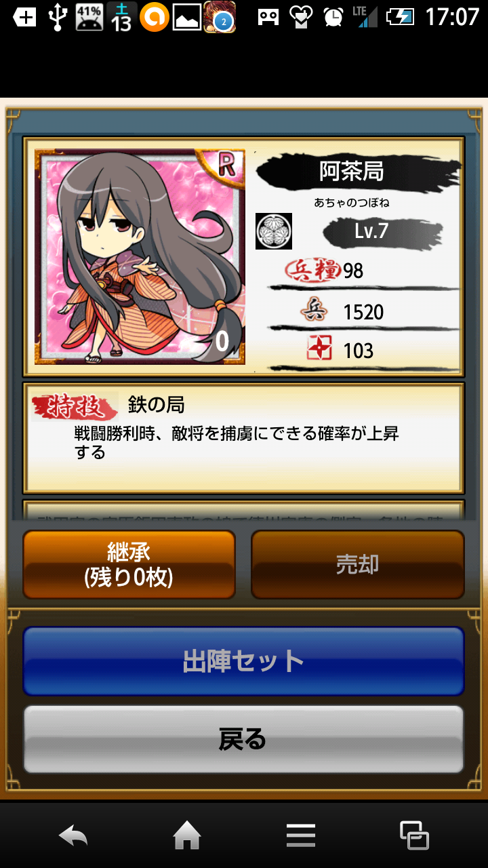Tap the 鉄の局 skill description panel
Image resolution: width=488 pixels, height=868 pixels.
click(243, 438)
